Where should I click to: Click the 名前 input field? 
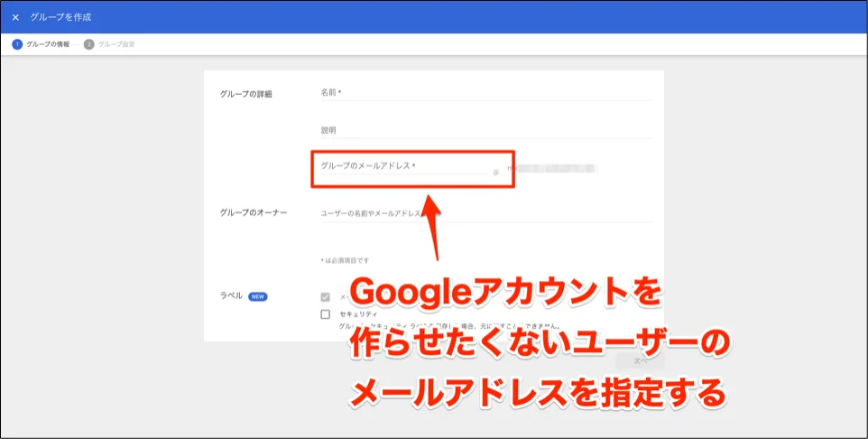click(x=486, y=92)
